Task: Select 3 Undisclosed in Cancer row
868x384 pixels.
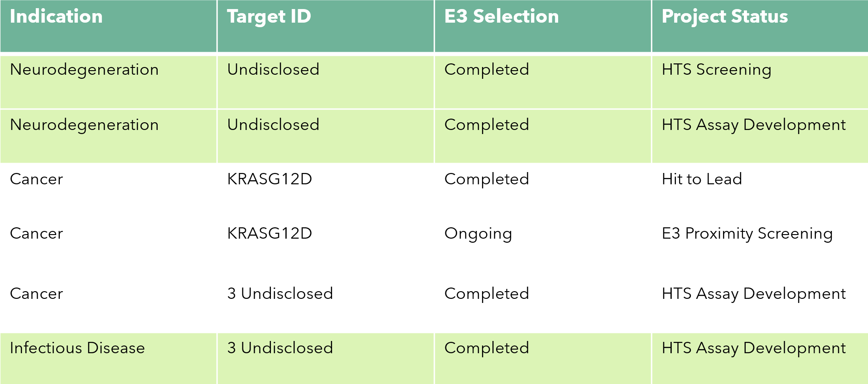Action: click(x=280, y=293)
